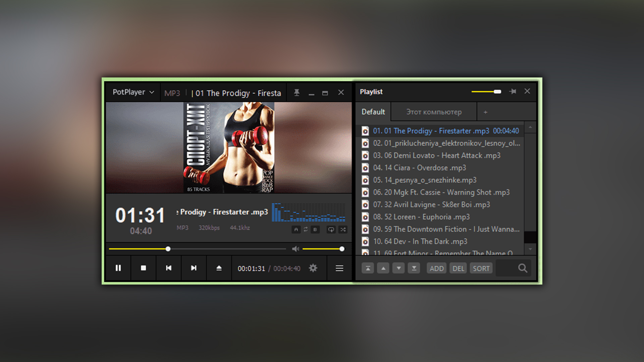This screenshot has height=362, width=644.
Task: Skip to the next track
Action: click(194, 268)
